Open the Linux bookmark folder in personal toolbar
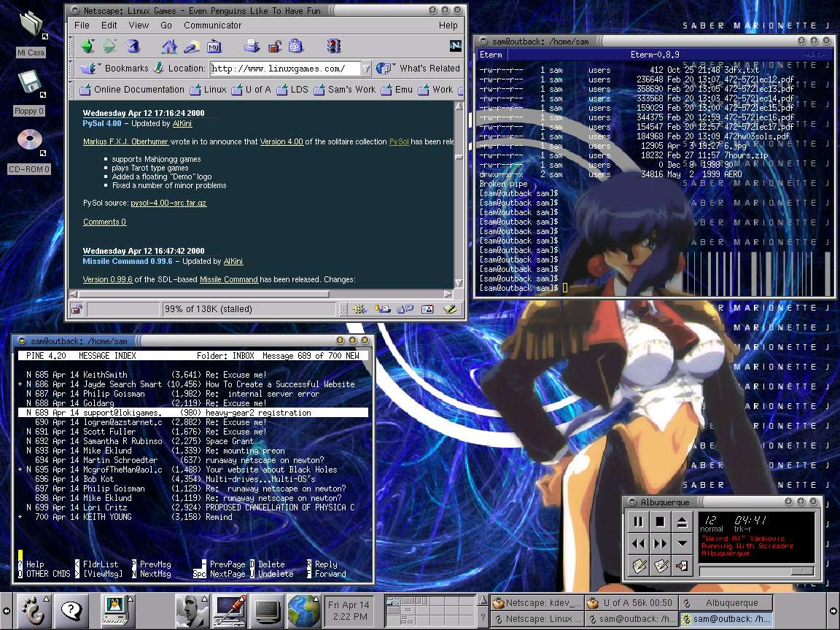Image resolution: width=840 pixels, height=630 pixels. coord(209,90)
